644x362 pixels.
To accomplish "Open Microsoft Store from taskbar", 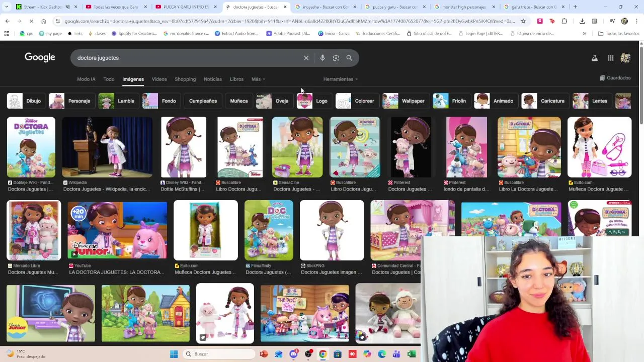I will click(x=338, y=354).
